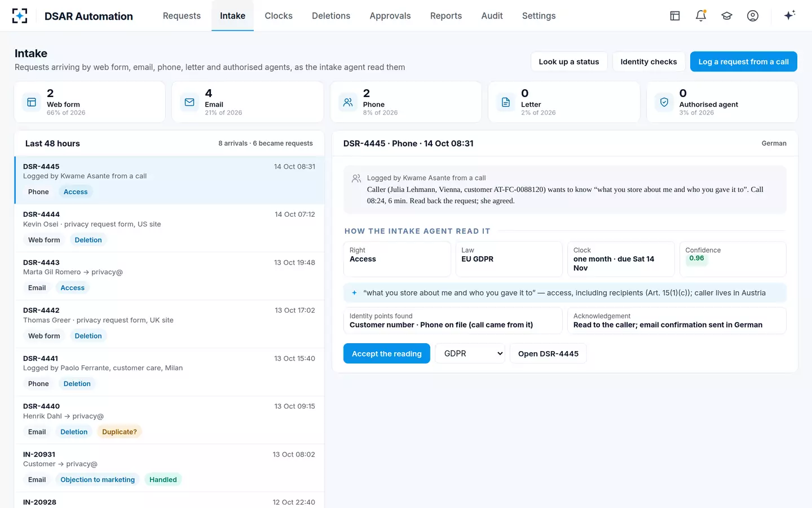Click the Last 48 hours heading
This screenshot has width=812, height=508.
[52, 143]
